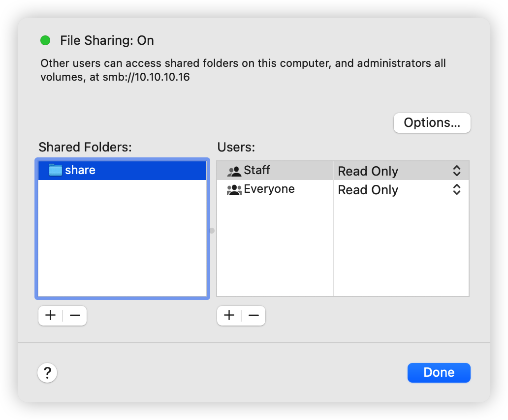Click the blue share folder icon

pos(56,170)
